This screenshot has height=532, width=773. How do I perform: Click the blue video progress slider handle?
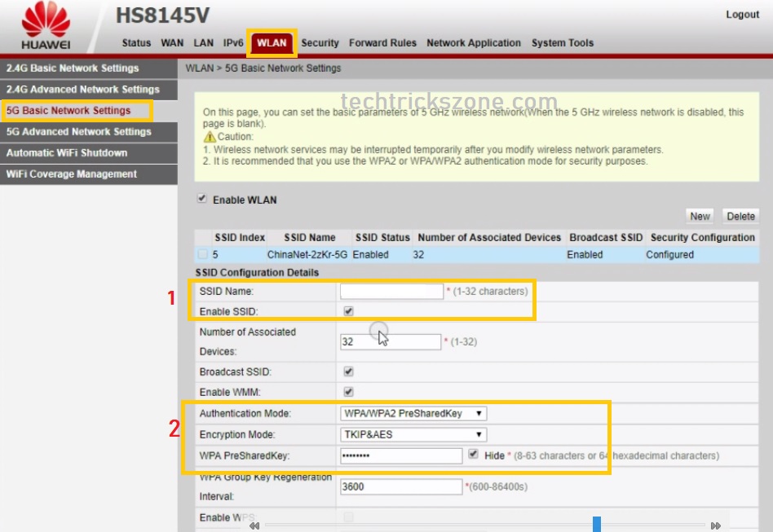597,524
